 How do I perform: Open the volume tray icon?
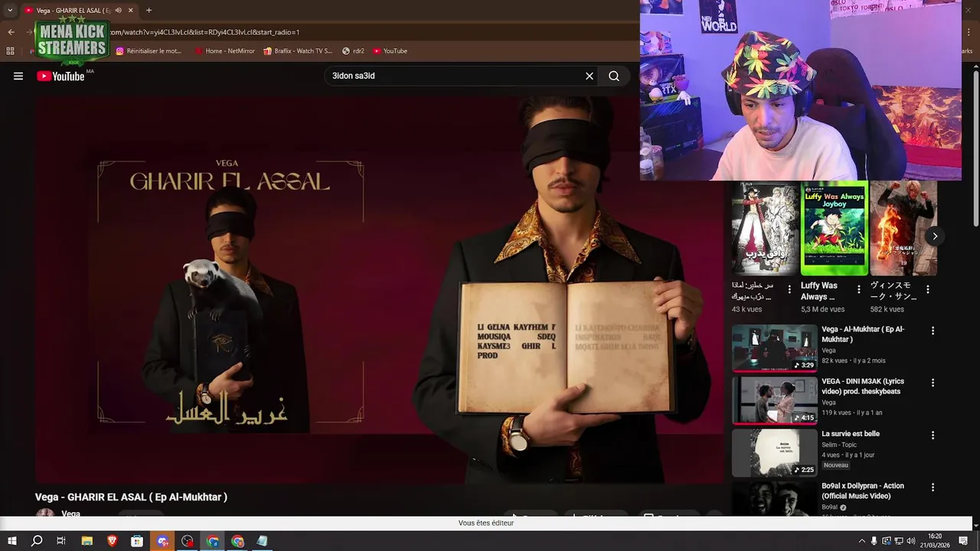[910, 541]
